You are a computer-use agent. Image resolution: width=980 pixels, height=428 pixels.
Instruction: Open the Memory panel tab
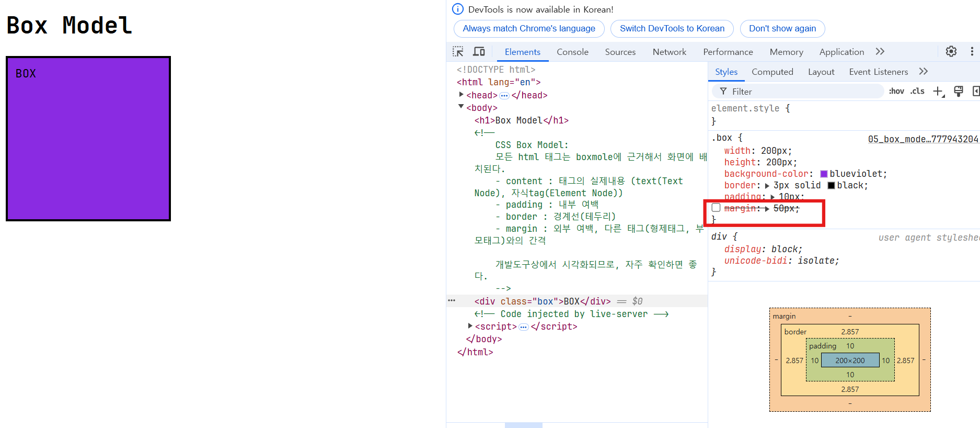coord(786,52)
